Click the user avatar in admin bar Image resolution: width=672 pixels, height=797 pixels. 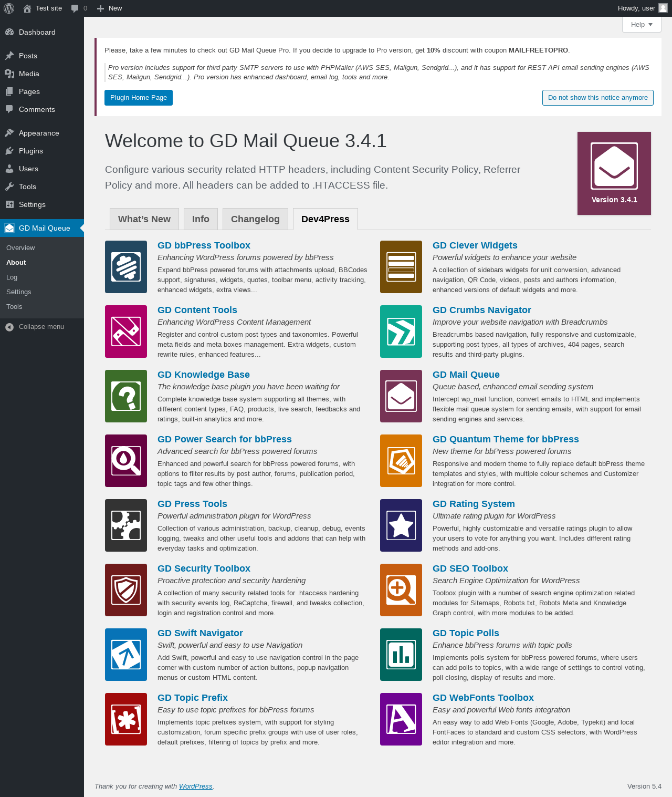[663, 8]
